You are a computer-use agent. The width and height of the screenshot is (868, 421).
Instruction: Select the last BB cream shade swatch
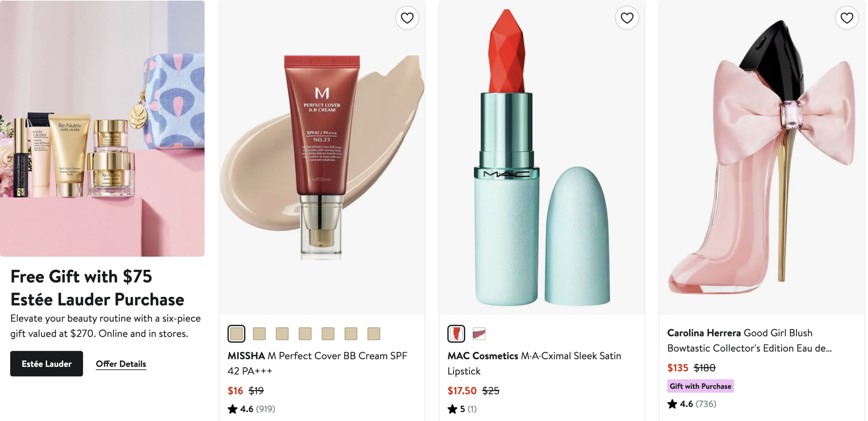374,333
